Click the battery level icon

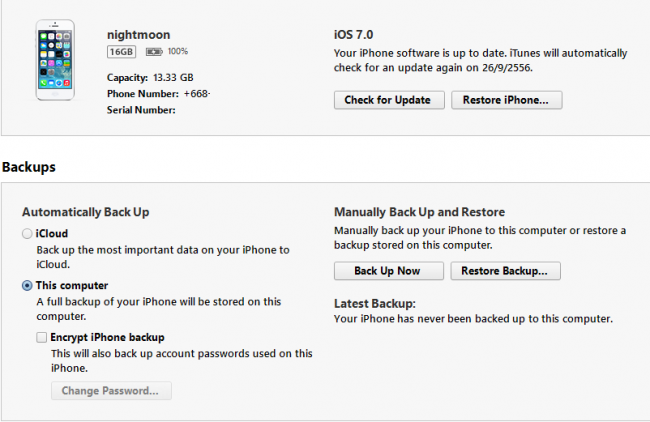pos(154,51)
